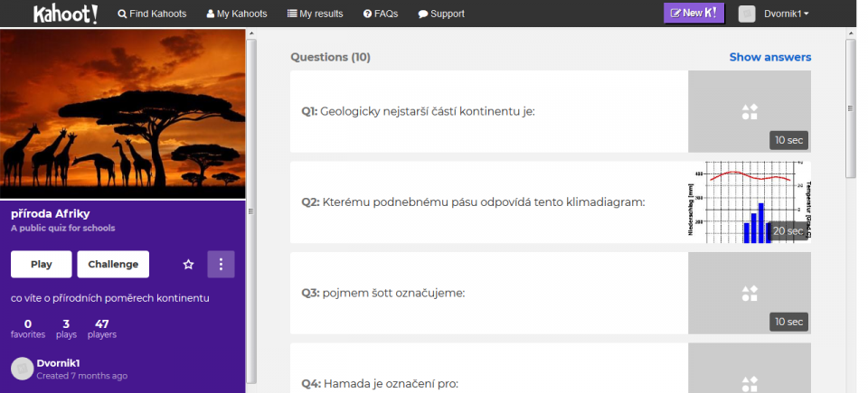Go to My Kahoots
Image resolution: width=868 pixels, height=393 pixels.
pyautogui.click(x=237, y=14)
